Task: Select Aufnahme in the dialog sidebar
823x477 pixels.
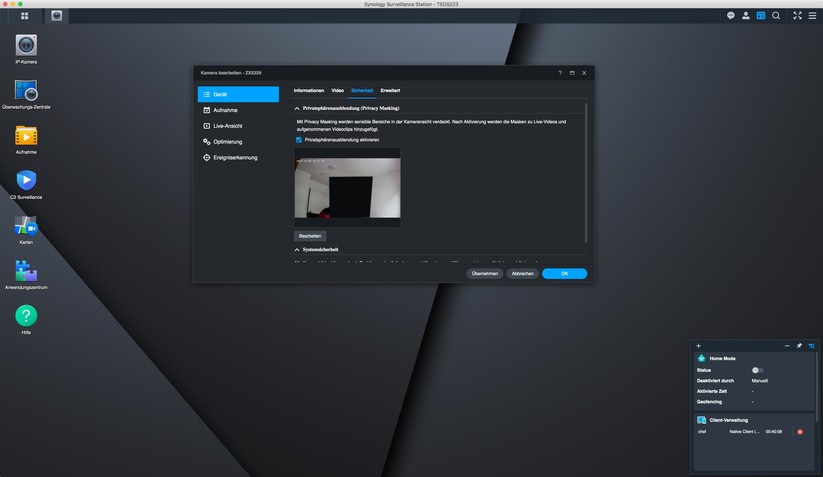Action: point(238,110)
